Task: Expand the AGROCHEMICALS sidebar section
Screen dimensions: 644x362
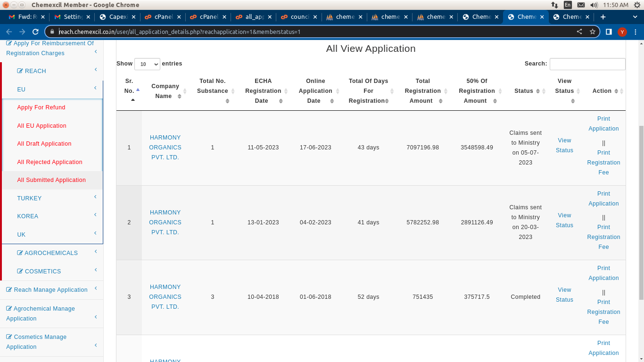Action: 51,253
